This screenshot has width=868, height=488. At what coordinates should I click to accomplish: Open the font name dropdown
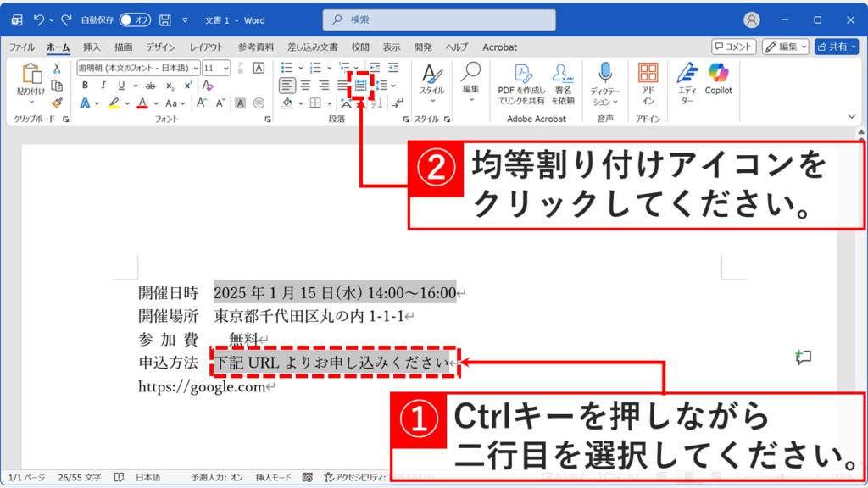tap(196, 68)
